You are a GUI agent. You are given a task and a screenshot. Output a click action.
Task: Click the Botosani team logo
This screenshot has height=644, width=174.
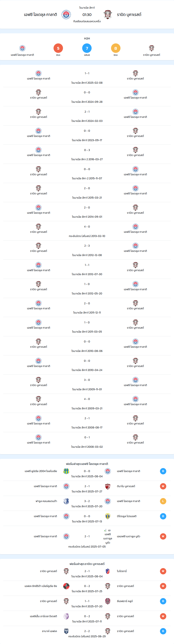[108, 571]
